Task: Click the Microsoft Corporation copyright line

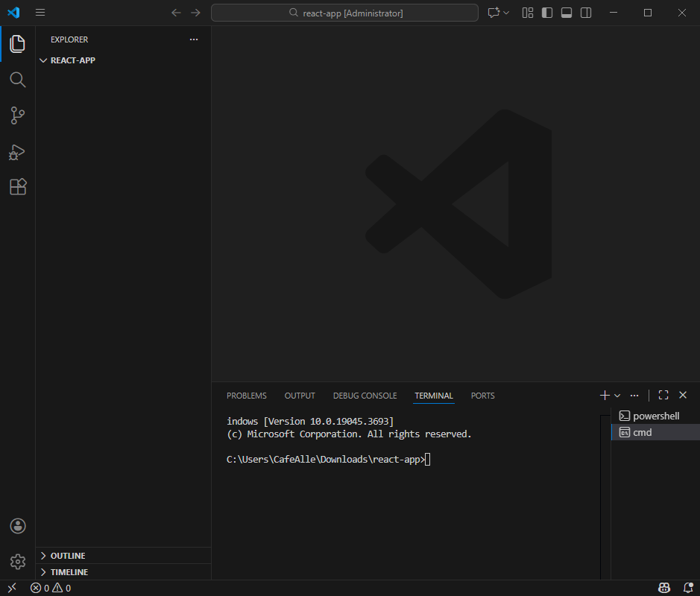Action: 349,434
